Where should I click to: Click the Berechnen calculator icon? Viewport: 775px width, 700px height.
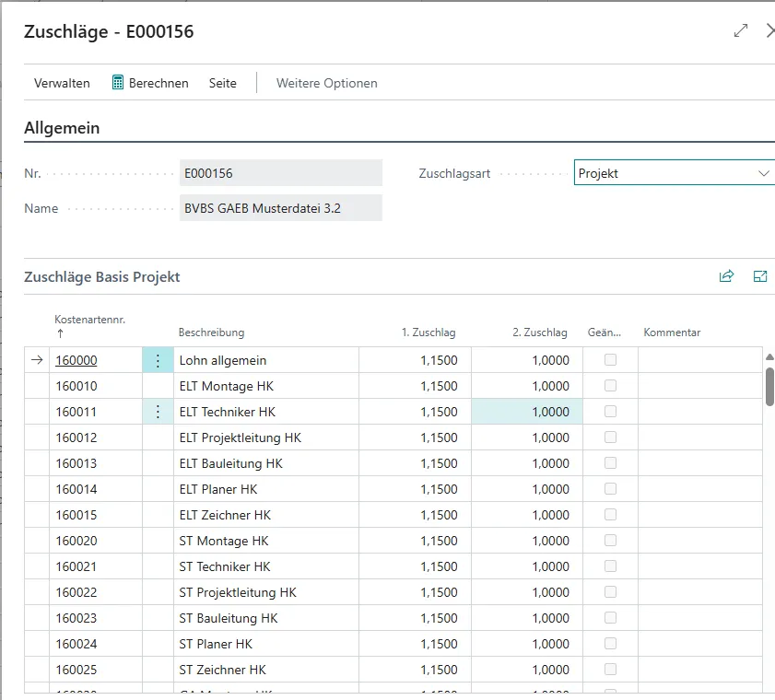tap(118, 83)
